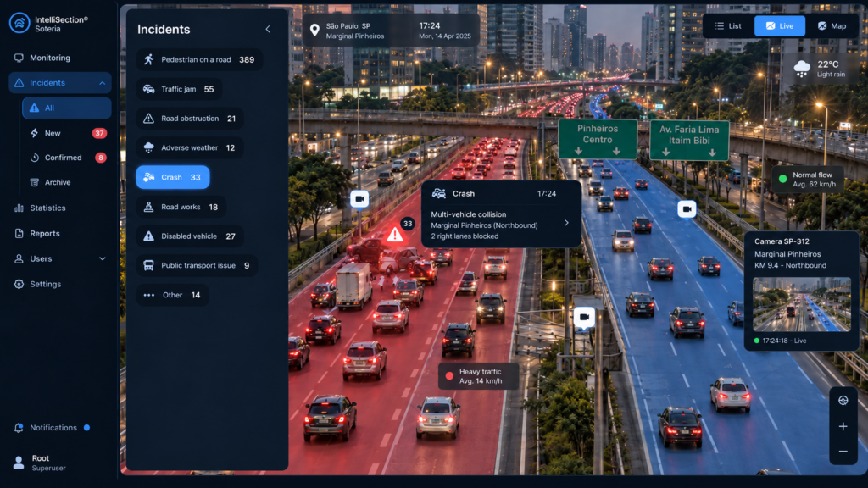The width and height of the screenshot is (868, 488).
Task: Filter by Road obstruction incidents
Action: tap(190, 119)
